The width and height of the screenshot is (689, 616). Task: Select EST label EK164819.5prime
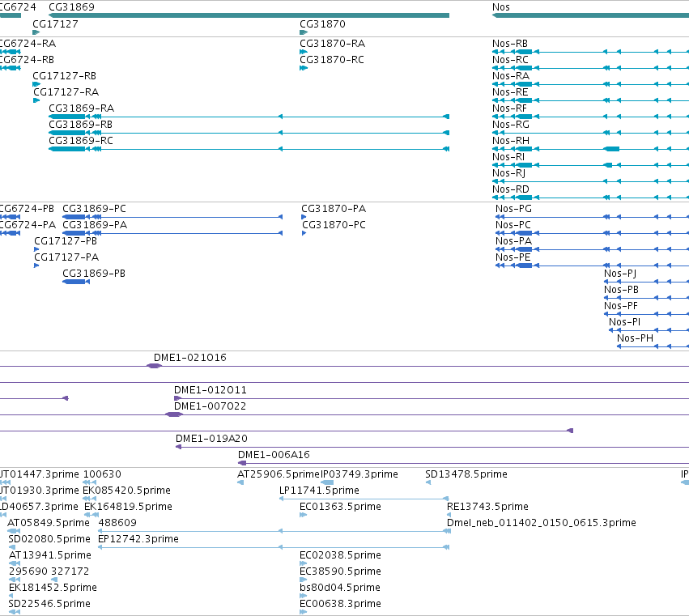click(x=128, y=507)
